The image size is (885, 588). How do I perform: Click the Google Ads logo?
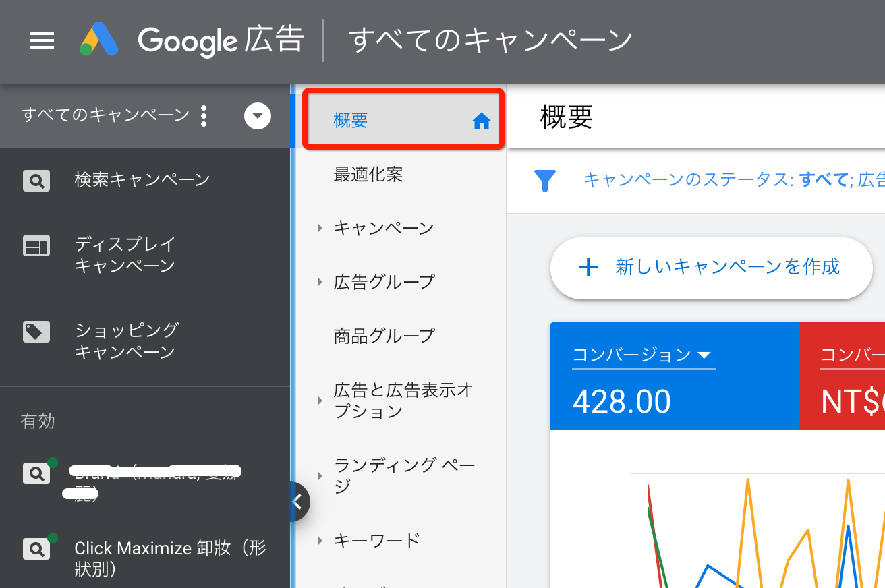pyautogui.click(x=99, y=40)
